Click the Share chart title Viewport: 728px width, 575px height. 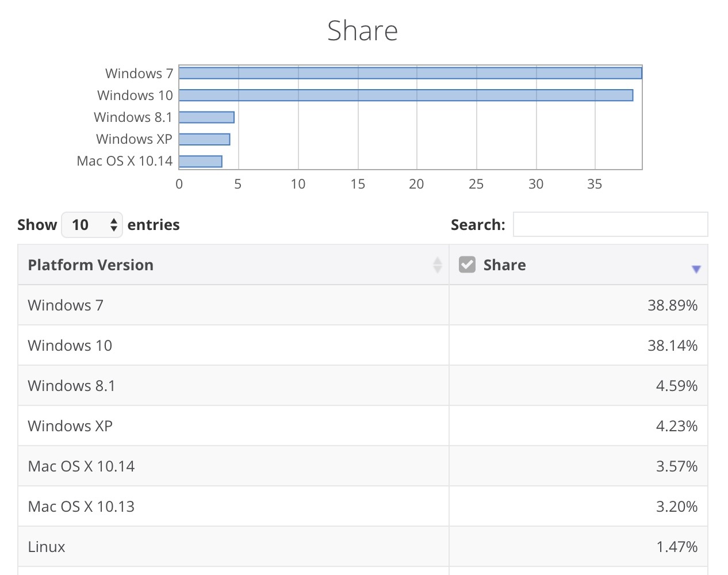click(x=362, y=31)
